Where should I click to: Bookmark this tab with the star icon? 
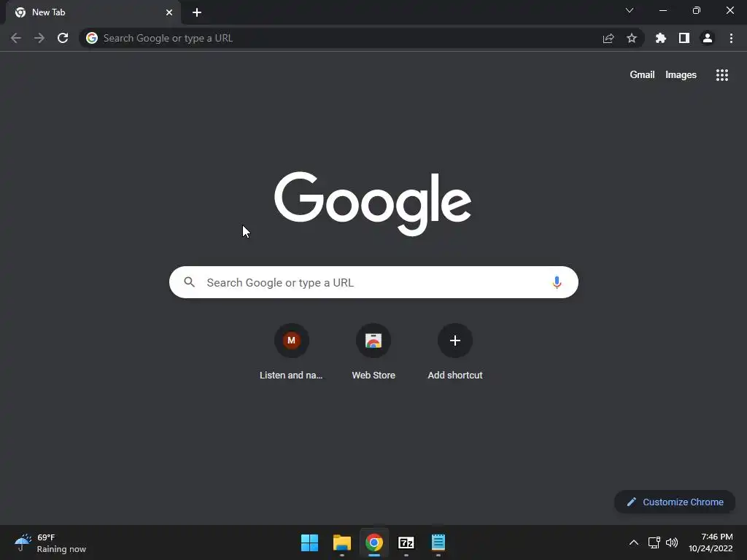point(631,38)
